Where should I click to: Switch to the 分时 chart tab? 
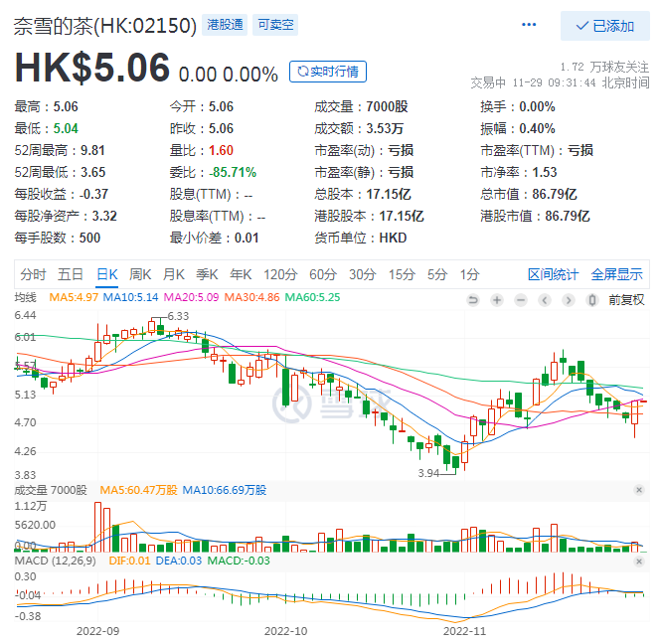pyautogui.click(x=33, y=275)
